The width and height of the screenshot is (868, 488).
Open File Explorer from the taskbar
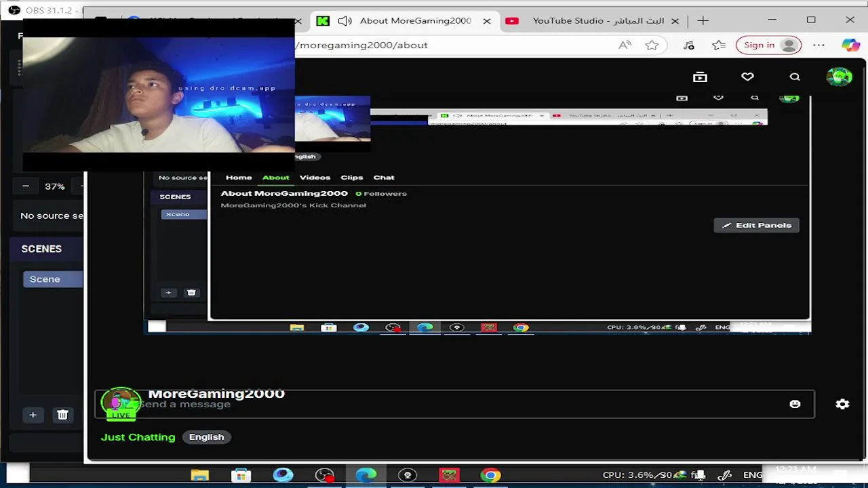tap(199, 475)
